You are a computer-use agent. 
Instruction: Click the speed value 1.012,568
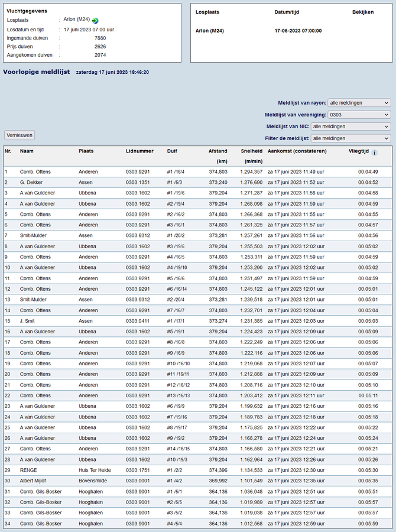251,524
